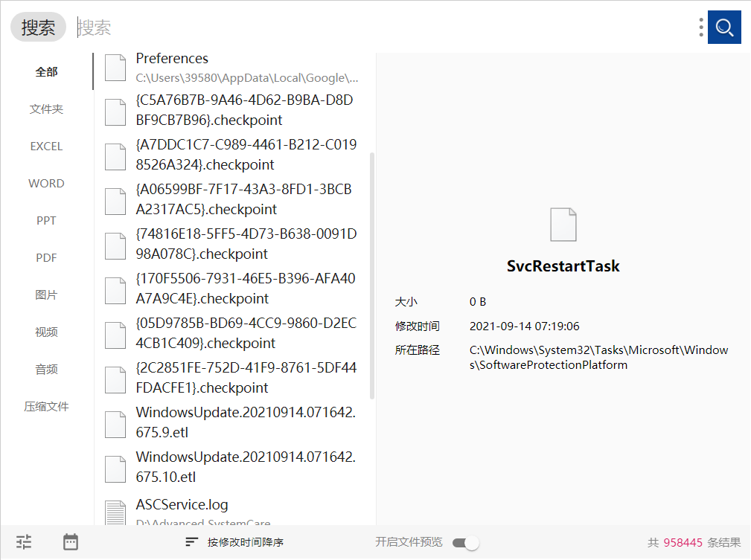Viewport: 751px width, 560px height.
Task: Switch to the PDF category
Action: (x=46, y=258)
